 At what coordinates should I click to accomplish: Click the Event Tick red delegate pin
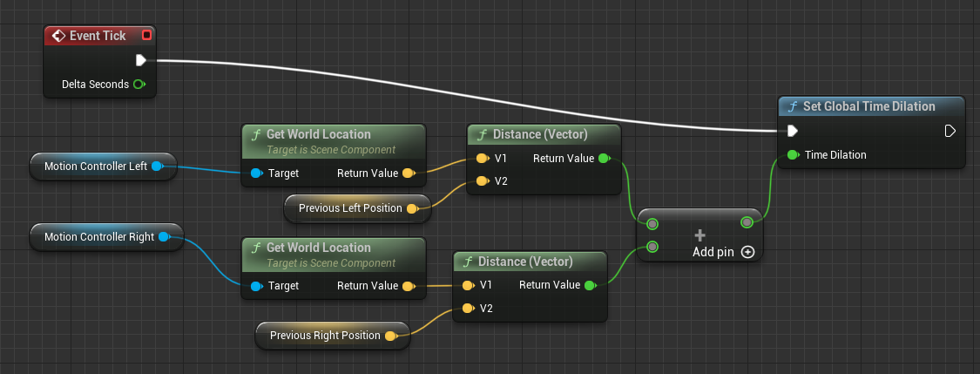(x=146, y=36)
